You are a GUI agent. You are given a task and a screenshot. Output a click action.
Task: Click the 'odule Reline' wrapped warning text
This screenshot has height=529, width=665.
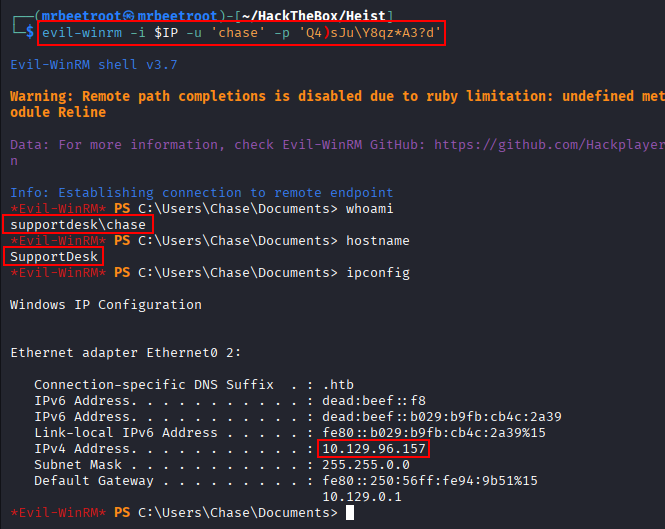pyautogui.click(x=58, y=112)
